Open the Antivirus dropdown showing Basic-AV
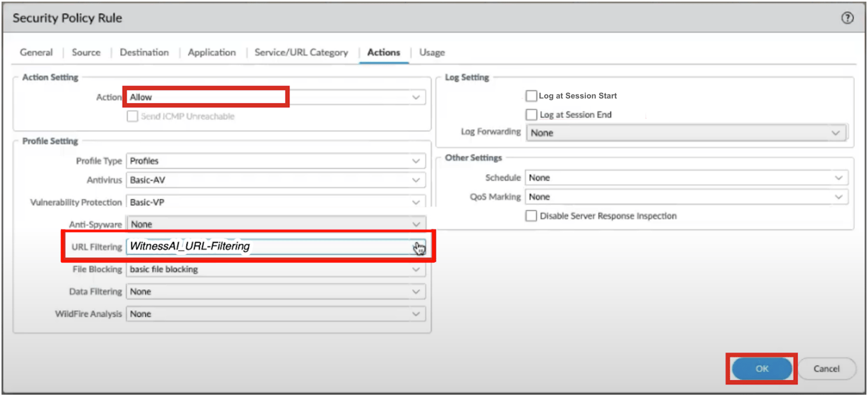 click(x=276, y=180)
